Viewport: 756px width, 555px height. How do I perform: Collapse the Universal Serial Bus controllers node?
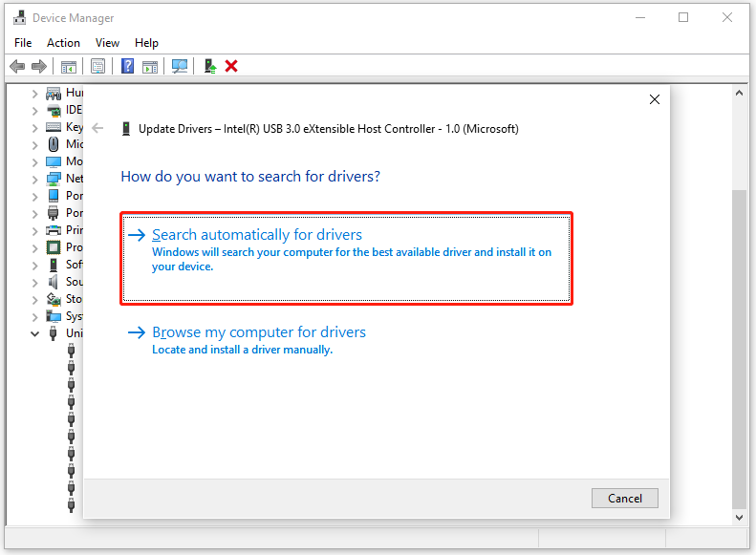(x=34, y=333)
